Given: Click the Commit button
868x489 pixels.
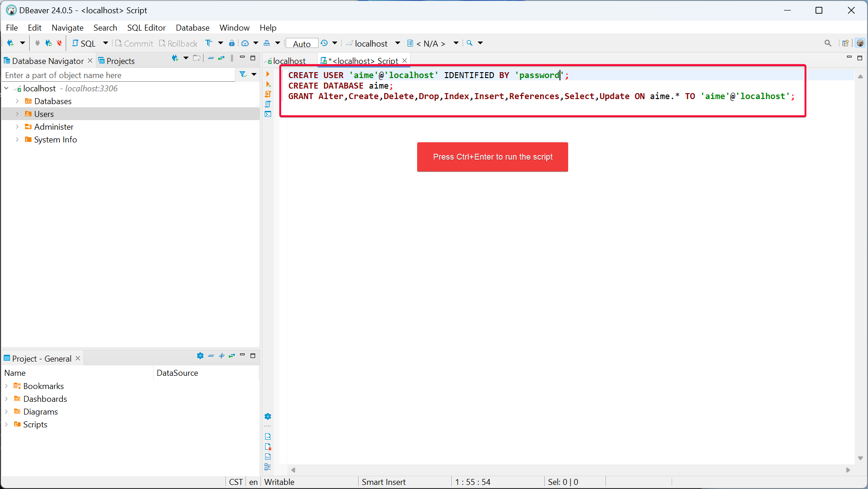Looking at the screenshot, I should point(134,43).
